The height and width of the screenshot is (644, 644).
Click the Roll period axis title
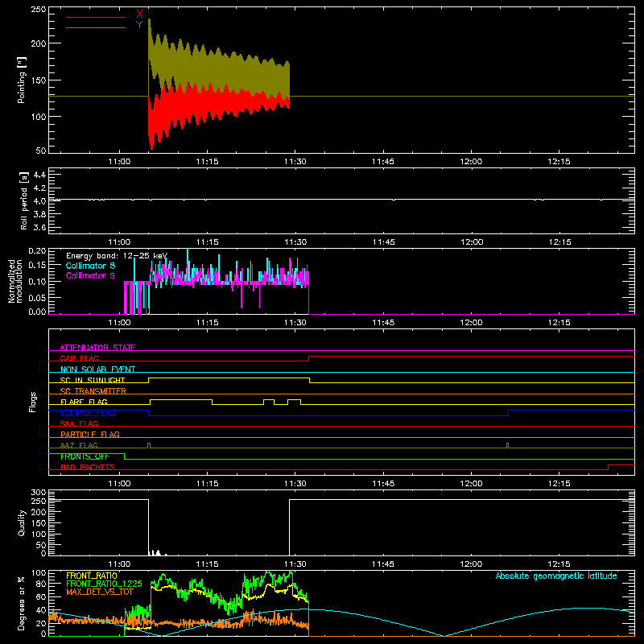23,200
